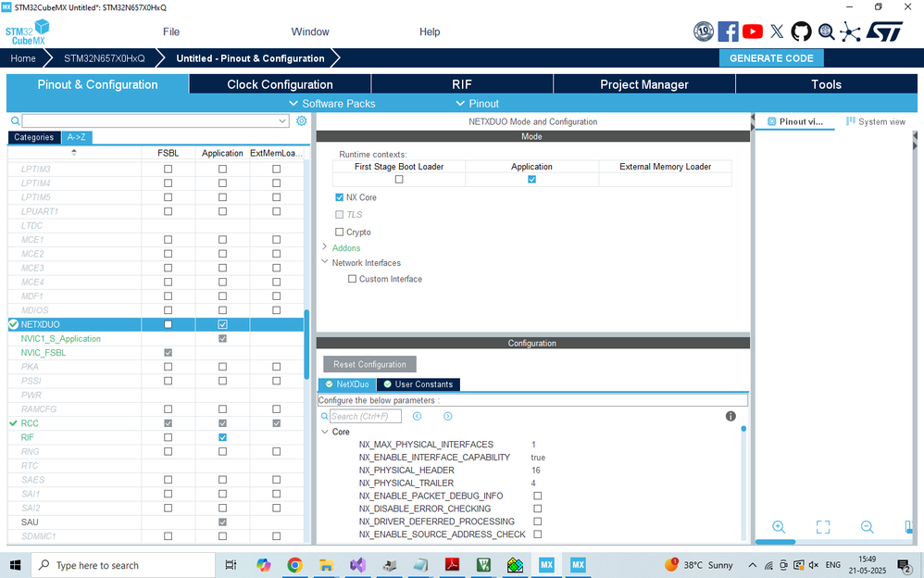Viewport: 924px width, 578px height.
Task: Open the GitHub icon in the header
Action: [802, 31]
